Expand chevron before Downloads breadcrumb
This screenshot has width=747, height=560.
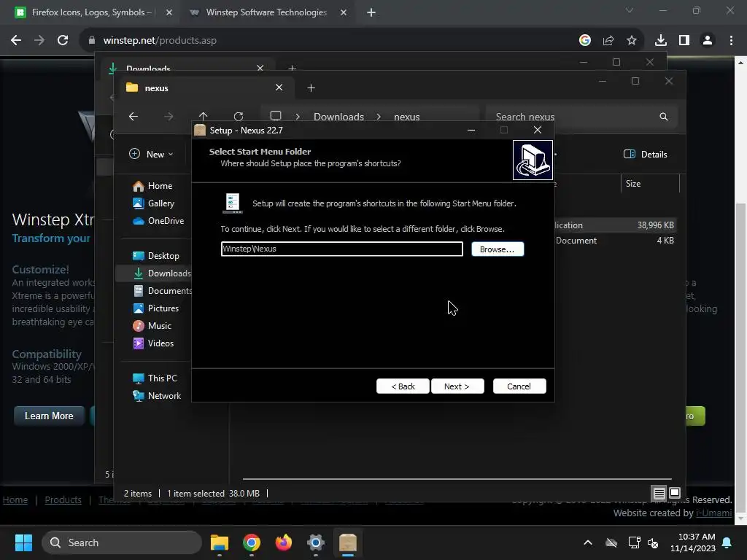[298, 117]
